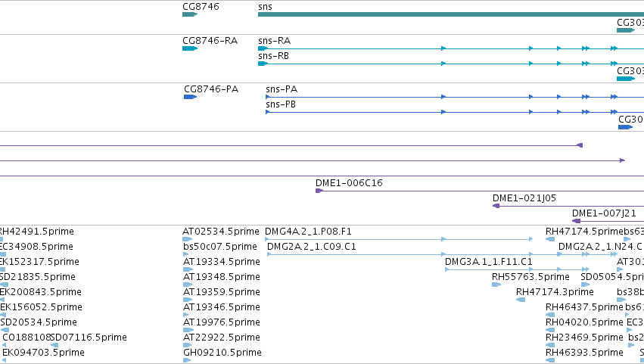Viewport: 644px width, 364px height.
Task: Select EST EK156052.5prime
Action: pyautogui.click(x=41, y=307)
